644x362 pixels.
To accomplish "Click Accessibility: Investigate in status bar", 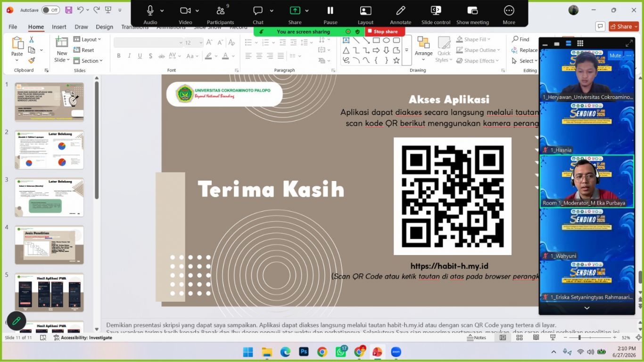I will tap(83, 337).
